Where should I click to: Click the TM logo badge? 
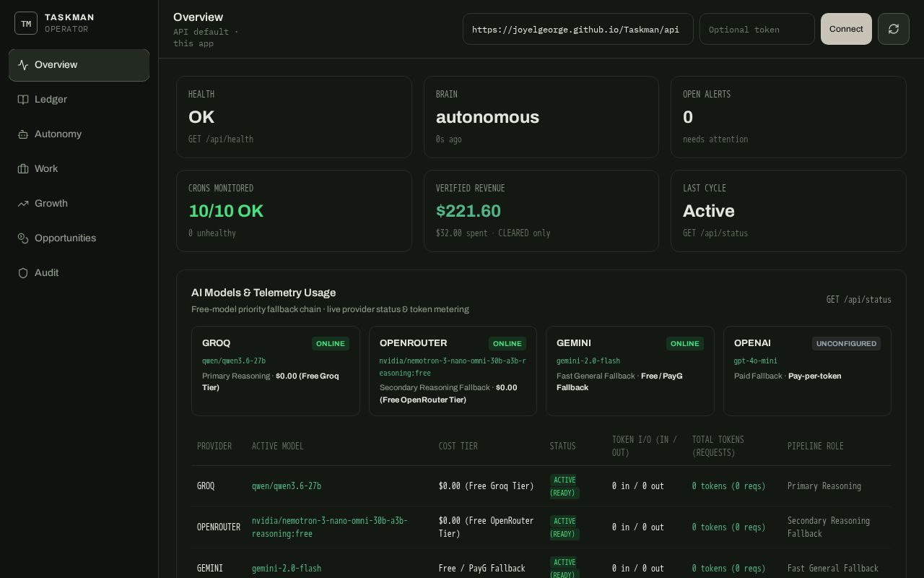coord(26,23)
